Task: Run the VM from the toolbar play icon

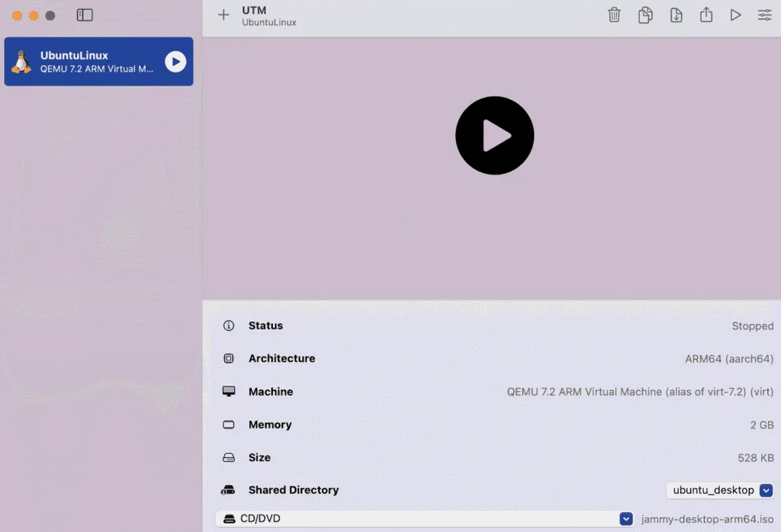Action: coord(735,15)
